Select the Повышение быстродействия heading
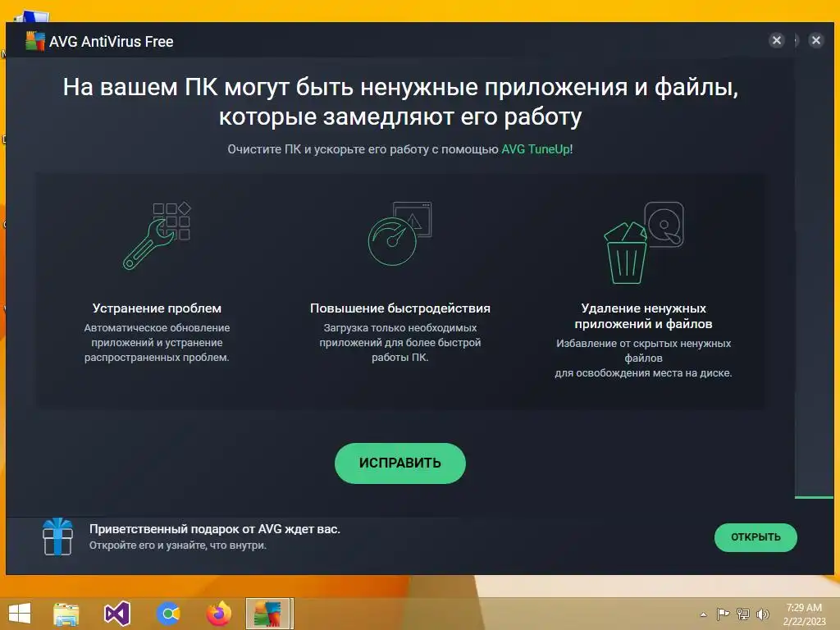 [399, 308]
